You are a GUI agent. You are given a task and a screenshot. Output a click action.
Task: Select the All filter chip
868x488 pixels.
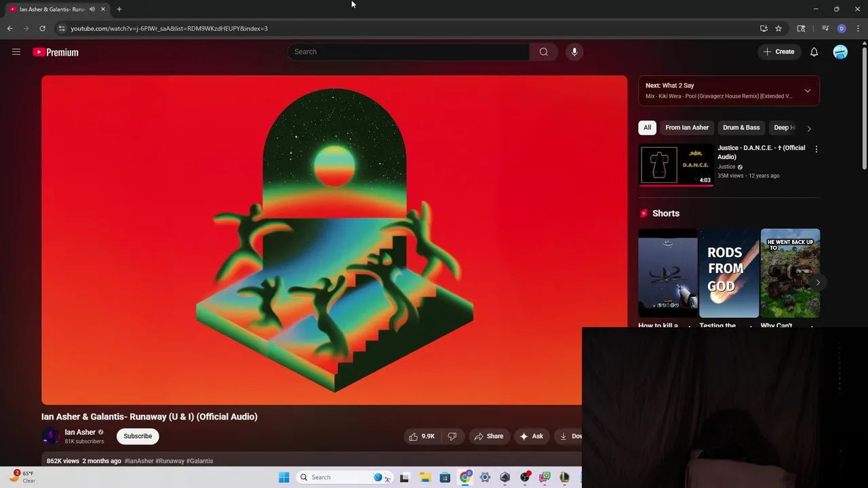pos(647,127)
